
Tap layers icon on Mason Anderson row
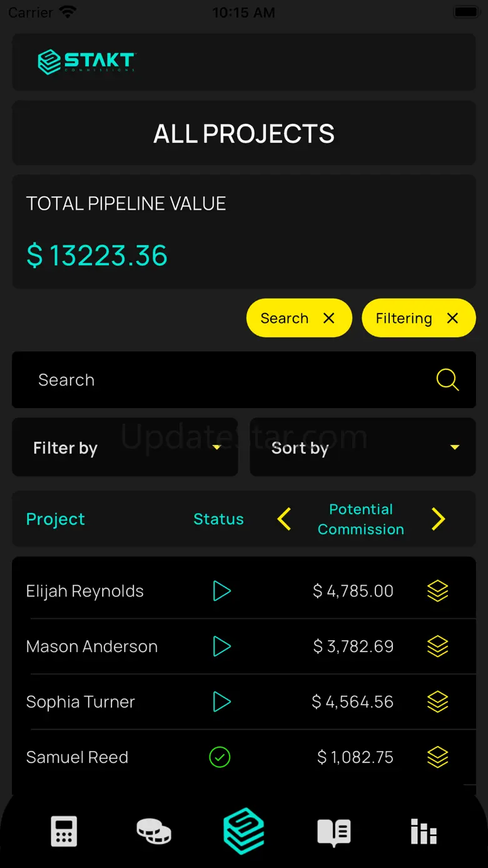[x=437, y=646]
